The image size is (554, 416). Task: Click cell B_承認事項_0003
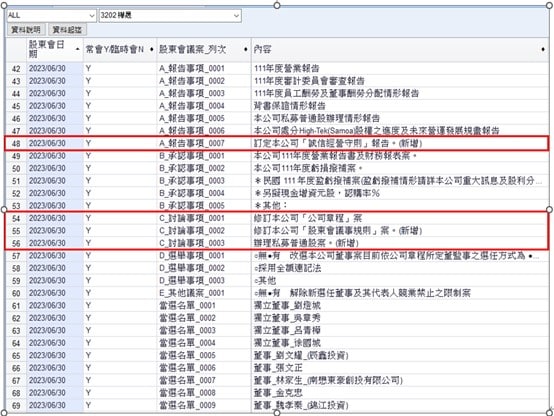pos(204,181)
